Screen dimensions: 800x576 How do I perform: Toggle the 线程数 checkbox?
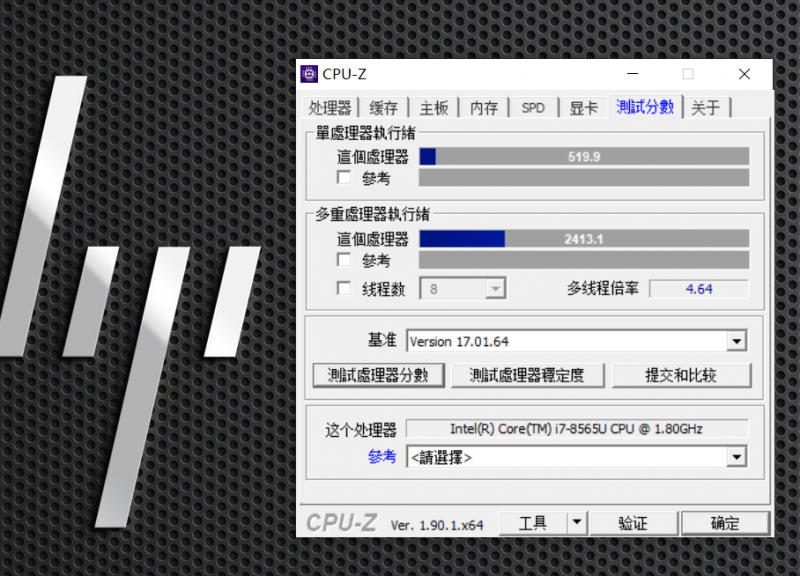click(x=344, y=288)
